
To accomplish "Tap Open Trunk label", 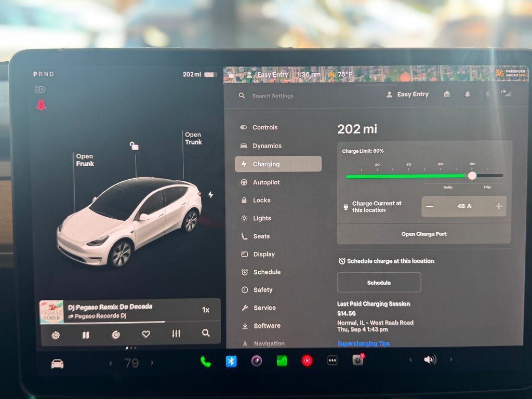I will 193,138.
